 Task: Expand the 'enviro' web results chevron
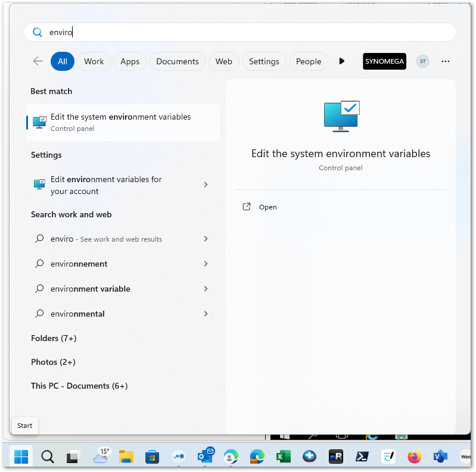206,239
